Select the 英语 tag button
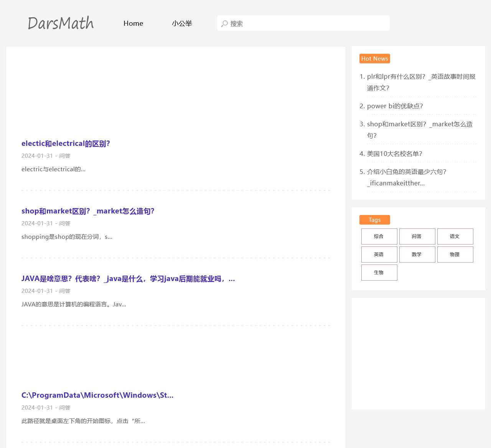The image size is (491, 448). click(x=379, y=255)
